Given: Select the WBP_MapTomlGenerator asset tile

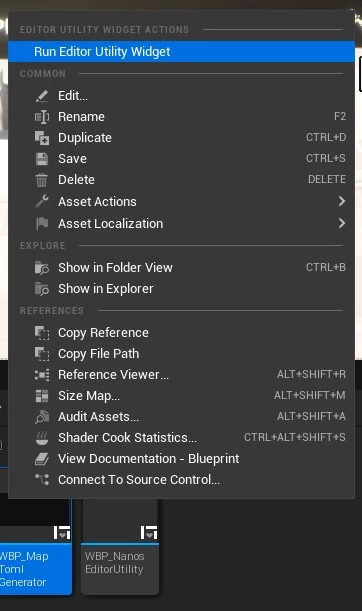Looking at the screenshot, I should tap(36, 546).
